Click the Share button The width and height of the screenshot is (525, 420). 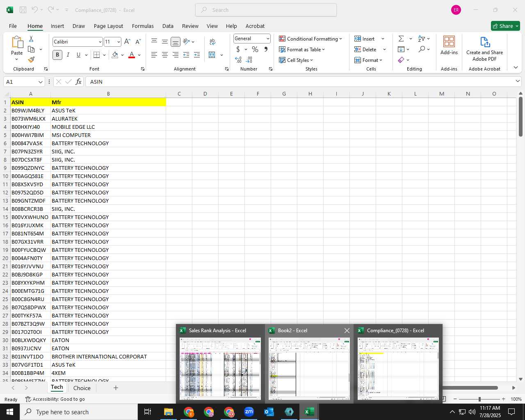[x=505, y=26]
